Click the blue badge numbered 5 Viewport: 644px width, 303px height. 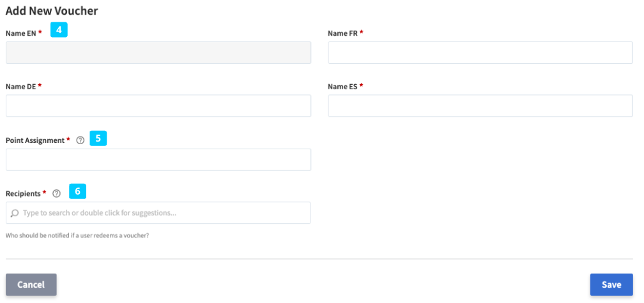point(98,138)
